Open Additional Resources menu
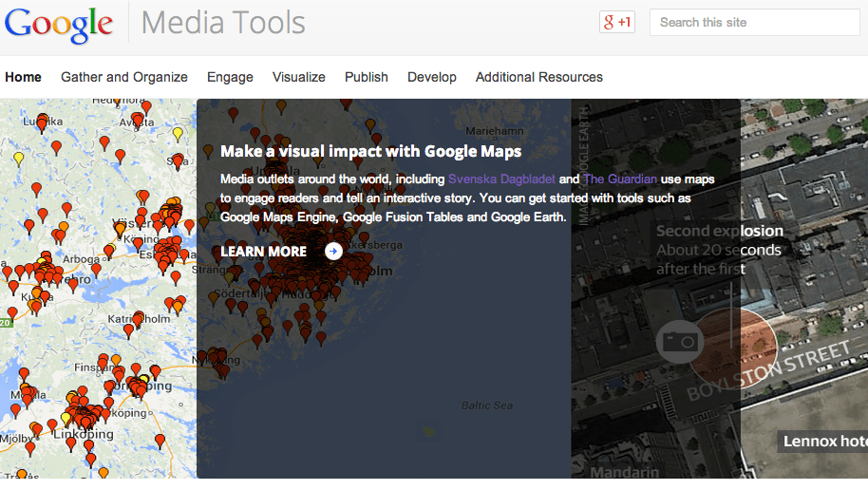 click(539, 77)
